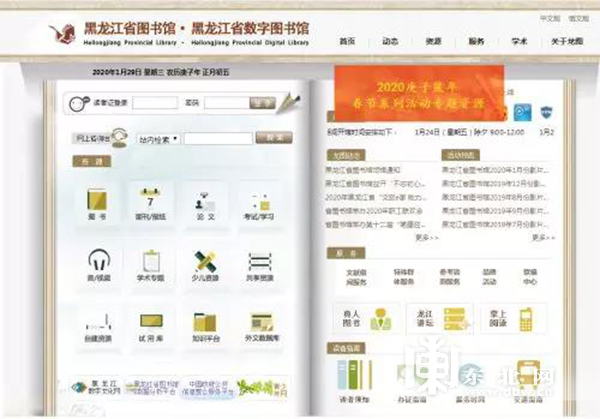This screenshot has width=600, height=419.
Task: Open the 2020年1月份 film schedule item
Action: tap(495, 170)
